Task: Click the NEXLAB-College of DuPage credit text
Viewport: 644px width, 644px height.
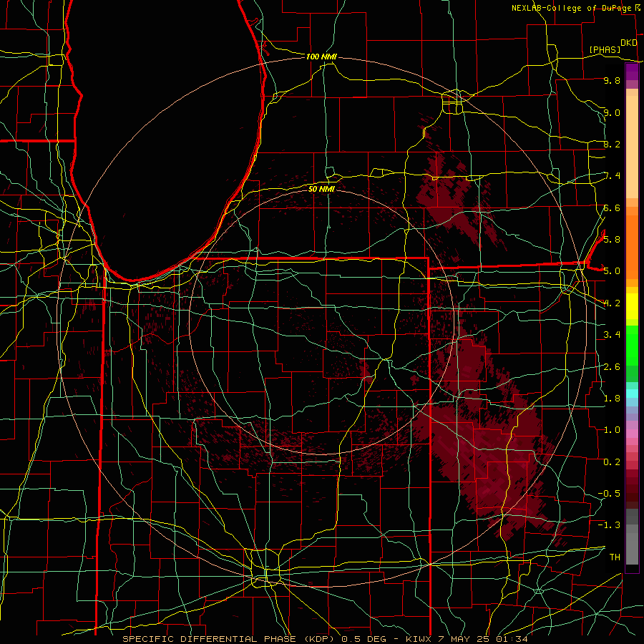Action: click(x=571, y=8)
